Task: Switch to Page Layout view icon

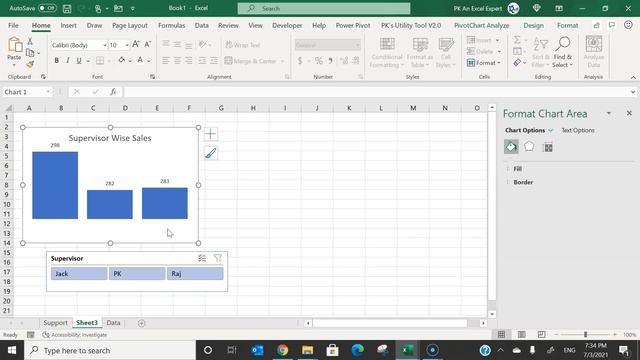Action: [x=522, y=335]
